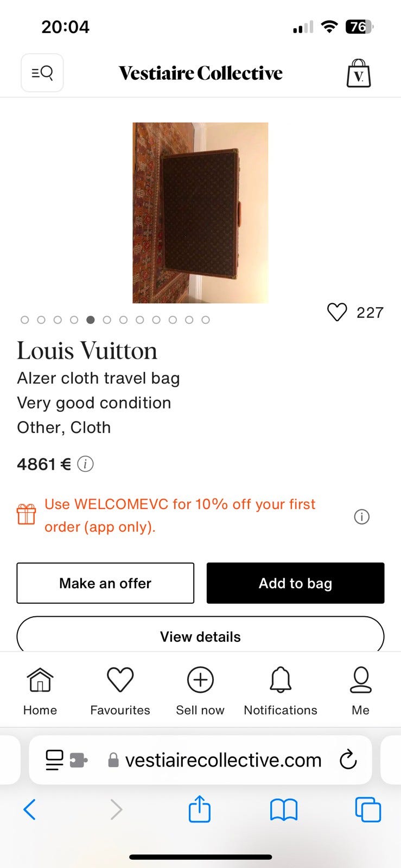This screenshot has height=868, width=401.
Task: Jump to last image carousel dot
Action: (206, 320)
